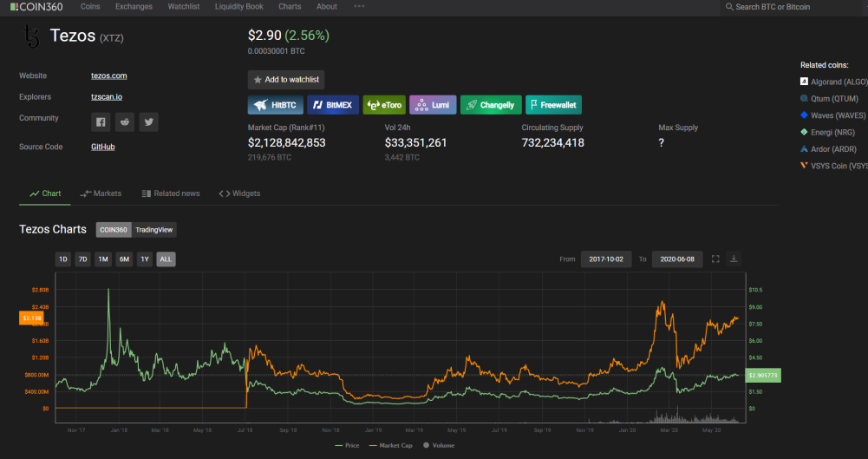Select the 1Y time range
This screenshot has width=868, height=459.
(145, 259)
